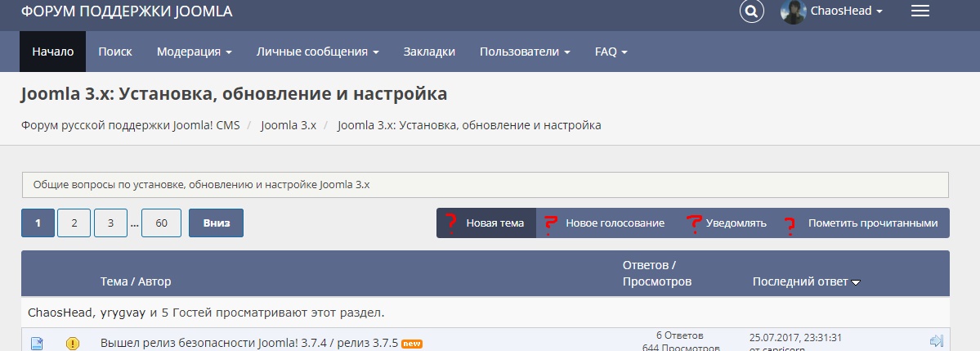The width and height of the screenshot is (980, 351).
Task: Expand the Модерация dropdown menu
Action: pos(195,52)
